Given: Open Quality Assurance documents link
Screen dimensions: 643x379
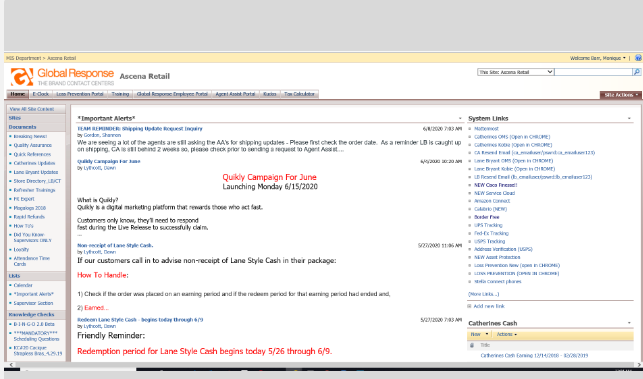Looking at the screenshot, I should coord(33,145).
